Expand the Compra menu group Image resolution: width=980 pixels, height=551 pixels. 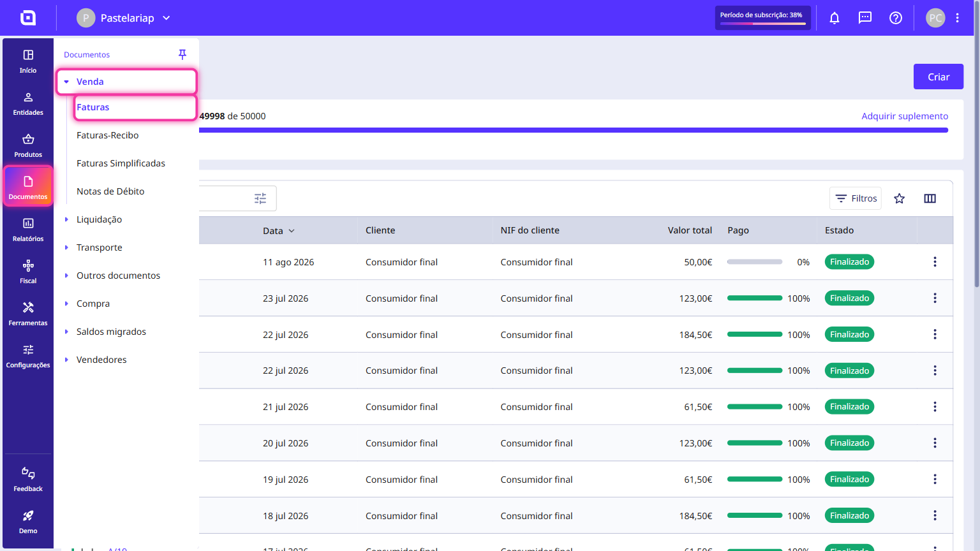[x=127, y=304]
